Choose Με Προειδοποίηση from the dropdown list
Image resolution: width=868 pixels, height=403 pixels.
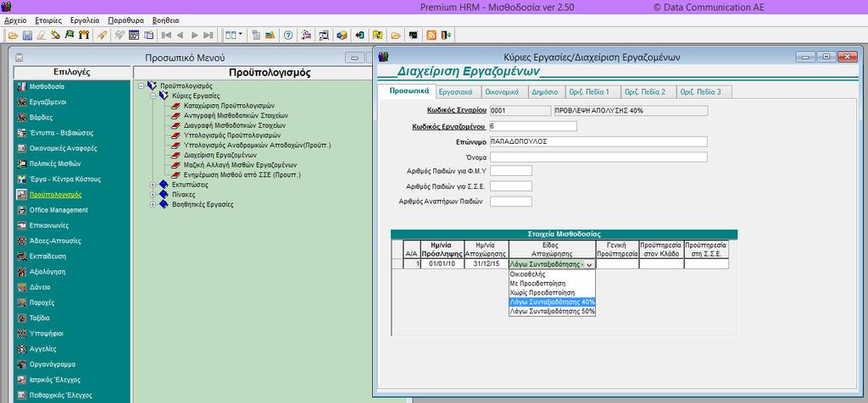552,283
